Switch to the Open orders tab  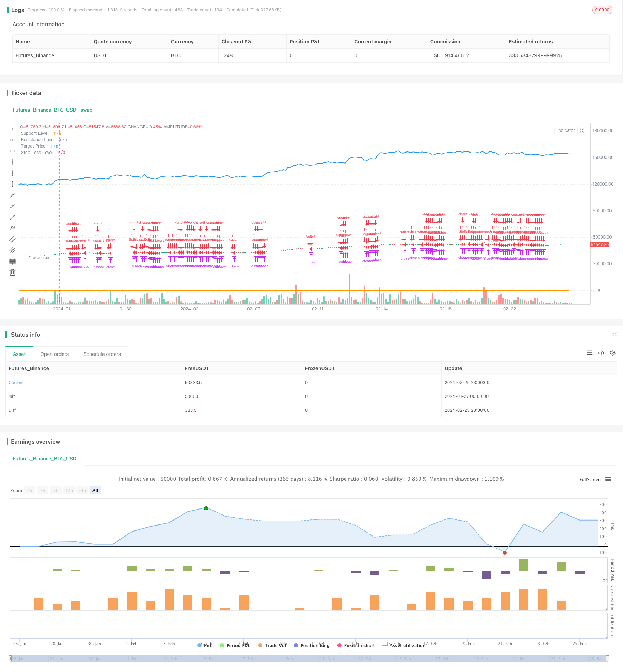[x=54, y=354]
